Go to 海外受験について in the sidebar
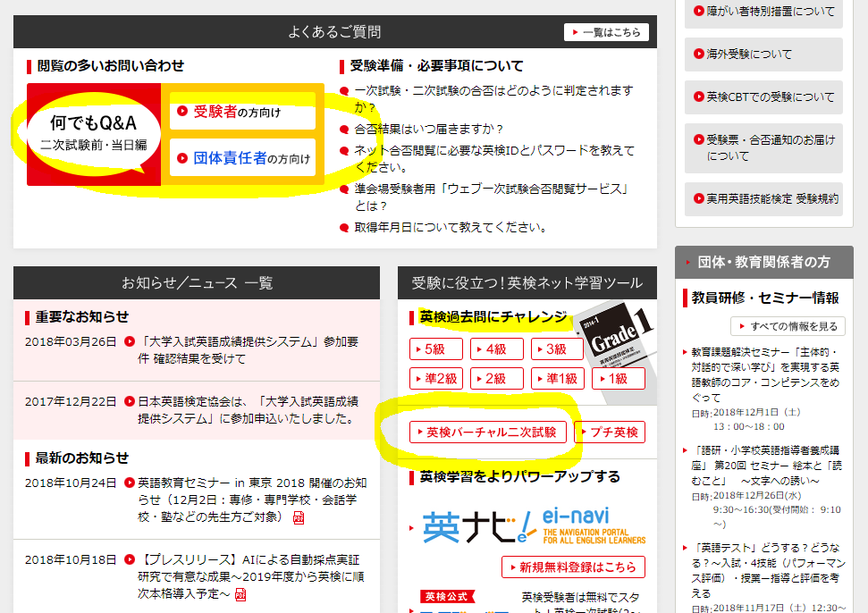Image resolution: width=868 pixels, height=613 pixels. [763, 55]
